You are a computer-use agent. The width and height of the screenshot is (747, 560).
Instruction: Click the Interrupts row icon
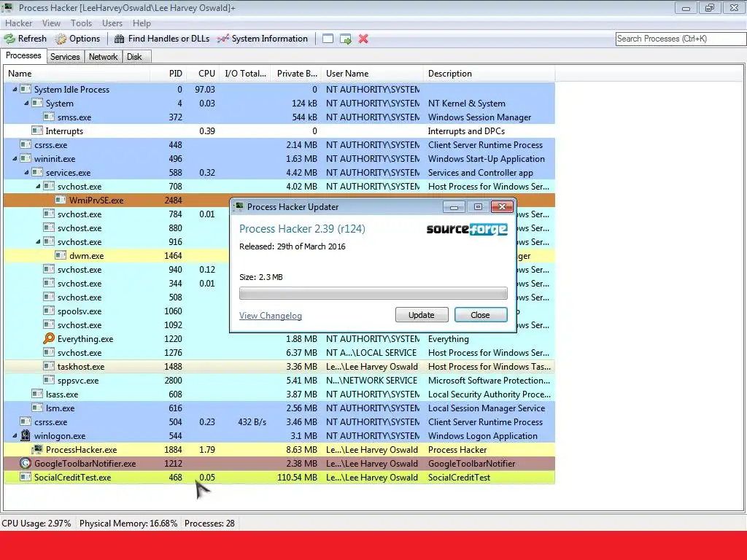(37, 131)
